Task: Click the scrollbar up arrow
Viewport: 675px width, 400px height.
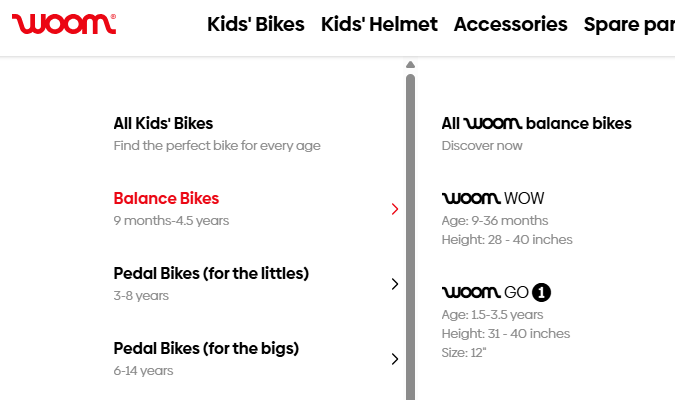Action: (x=410, y=65)
